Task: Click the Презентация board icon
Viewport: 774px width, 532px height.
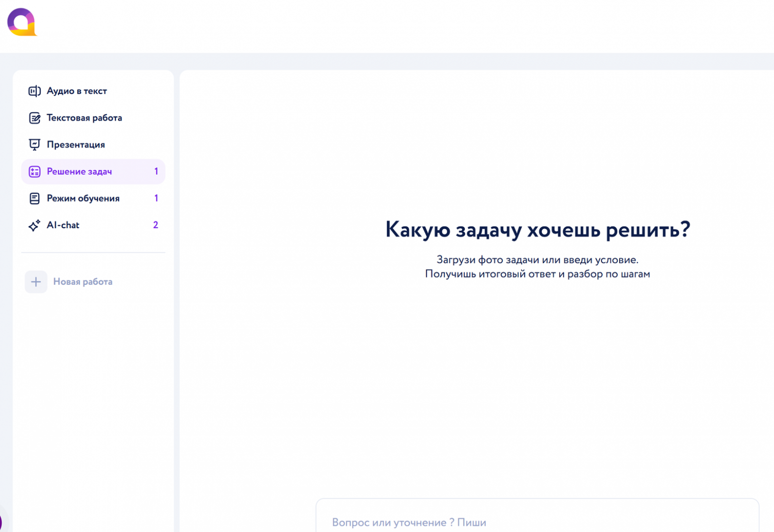Action: (x=34, y=144)
